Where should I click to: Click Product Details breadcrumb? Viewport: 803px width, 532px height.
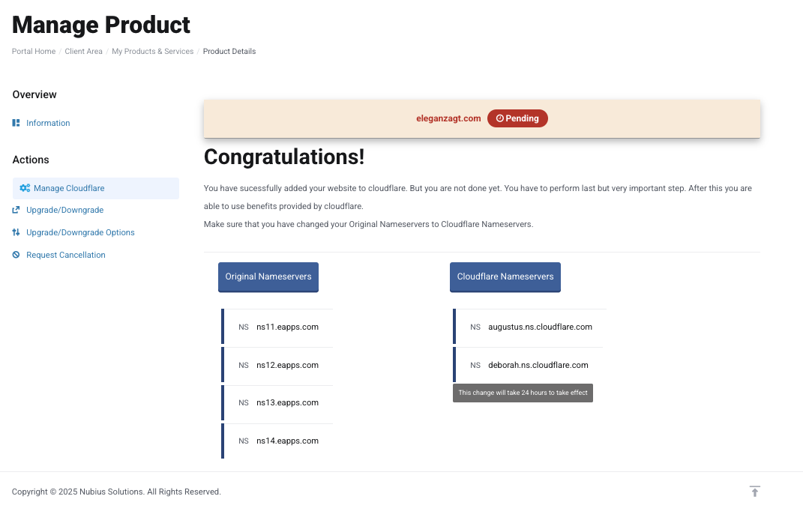pyautogui.click(x=229, y=51)
